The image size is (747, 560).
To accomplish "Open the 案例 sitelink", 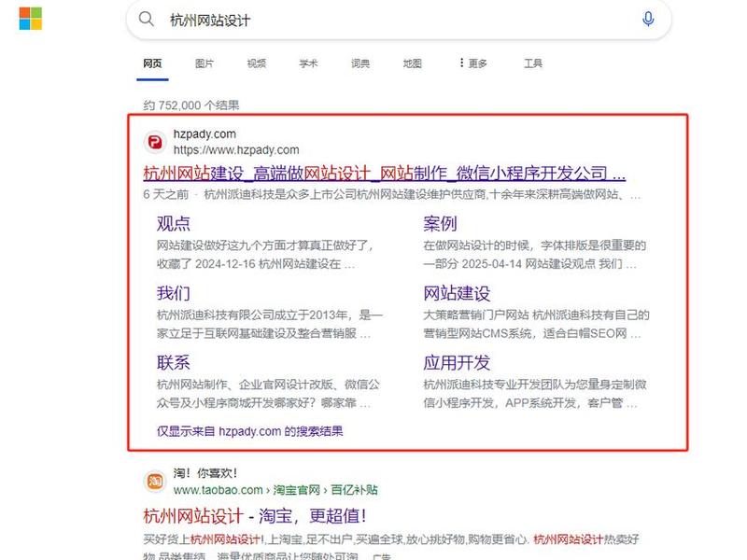I will pos(440,224).
